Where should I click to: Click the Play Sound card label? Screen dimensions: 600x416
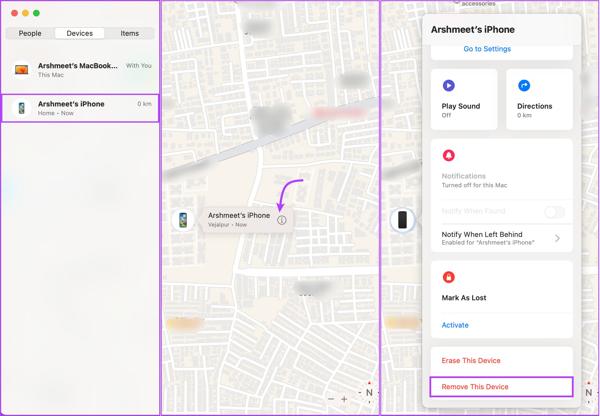[x=461, y=106]
